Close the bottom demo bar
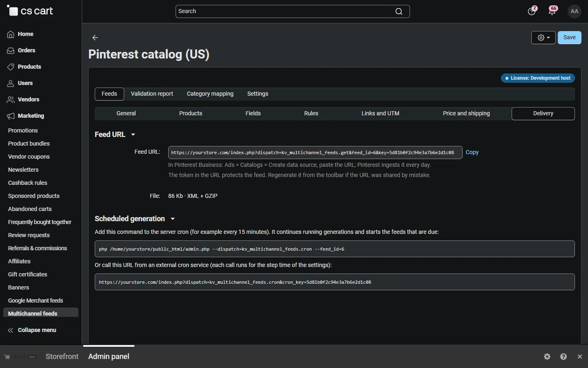588x368 pixels. [x=580, y=357]
